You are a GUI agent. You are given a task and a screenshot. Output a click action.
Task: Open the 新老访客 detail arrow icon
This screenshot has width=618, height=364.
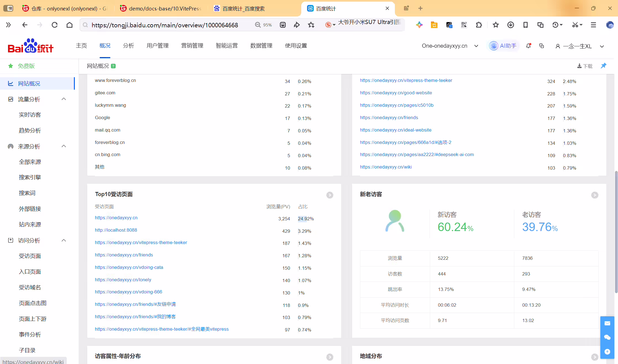[x=595, y=195]
